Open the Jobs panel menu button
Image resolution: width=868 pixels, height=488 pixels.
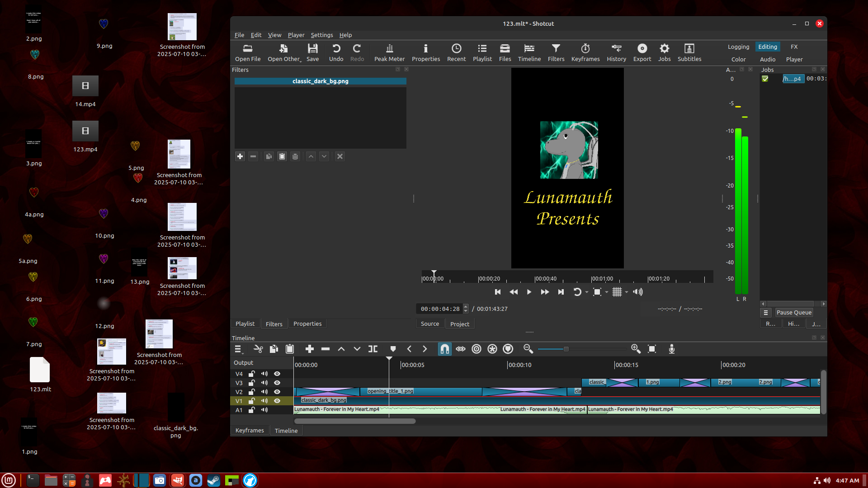(x=766, y=313)
